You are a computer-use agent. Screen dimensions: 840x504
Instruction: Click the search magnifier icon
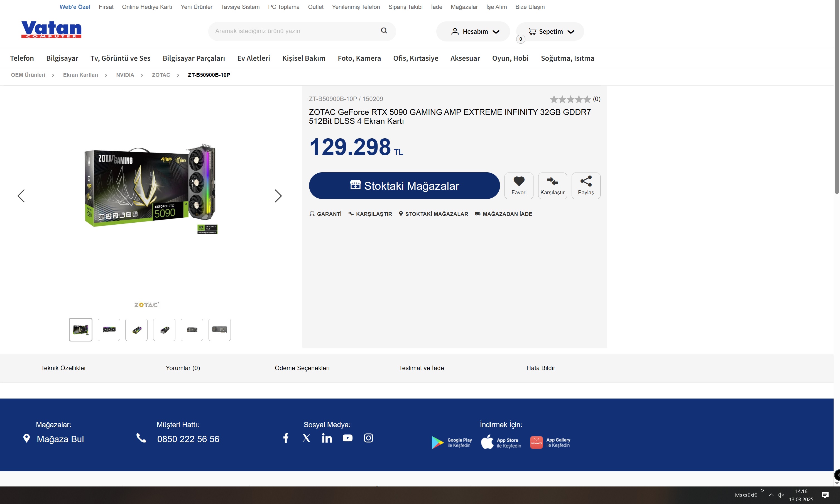pos(384,31)
